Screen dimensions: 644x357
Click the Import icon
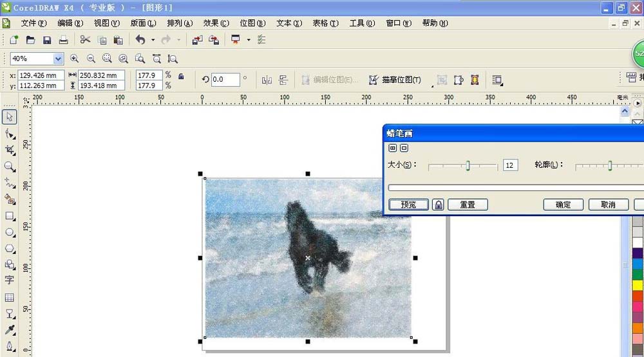pyautogui.click(x=197, y=40)
